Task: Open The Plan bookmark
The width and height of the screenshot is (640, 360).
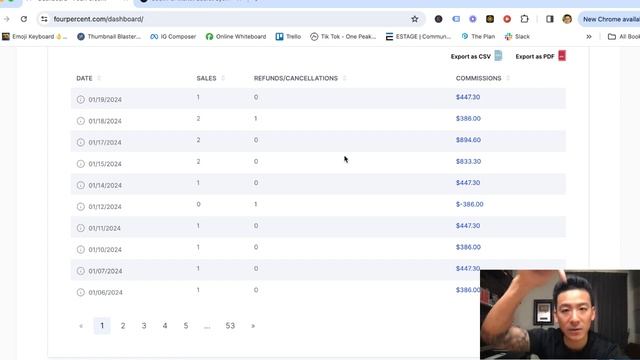Action: tap(478, 37)
